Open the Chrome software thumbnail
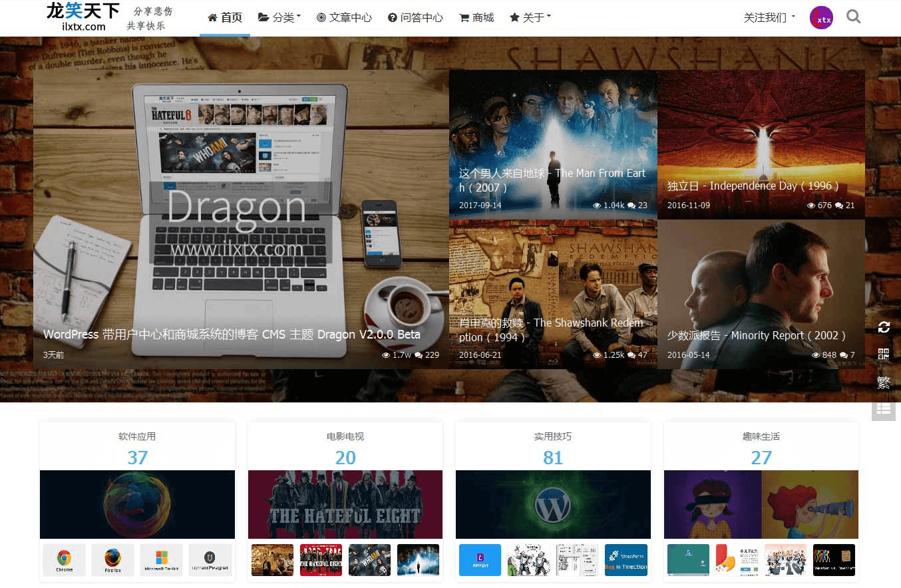 pos(65,560)
